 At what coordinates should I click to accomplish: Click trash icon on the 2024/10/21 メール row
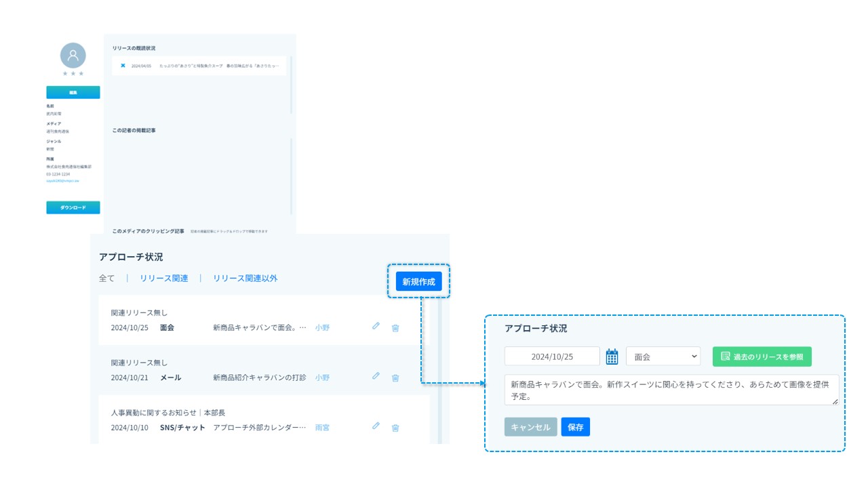click(x=395, y=378)
